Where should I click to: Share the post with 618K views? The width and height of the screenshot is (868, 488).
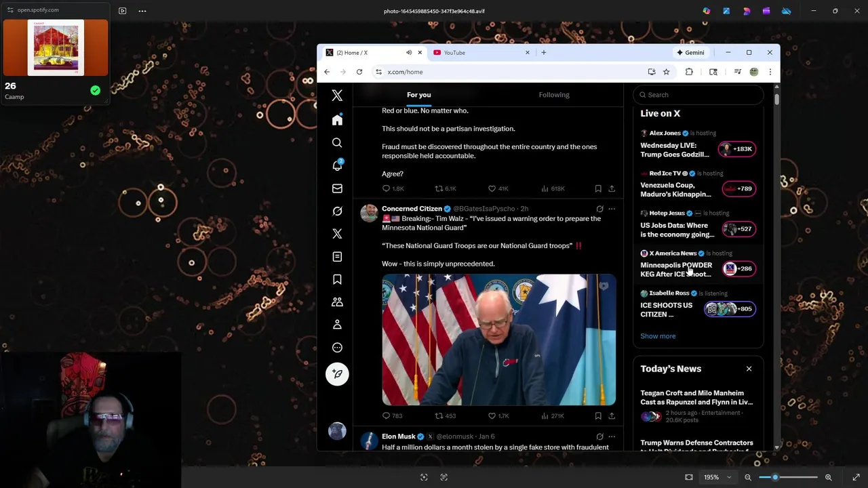coord(612,188)
